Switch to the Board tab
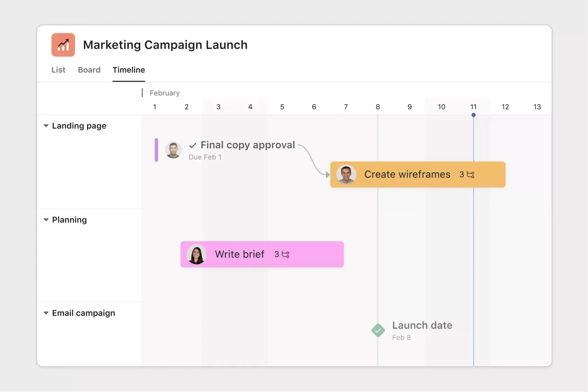The width and height of the screenshot is (588, 392). tap(89, 70)
